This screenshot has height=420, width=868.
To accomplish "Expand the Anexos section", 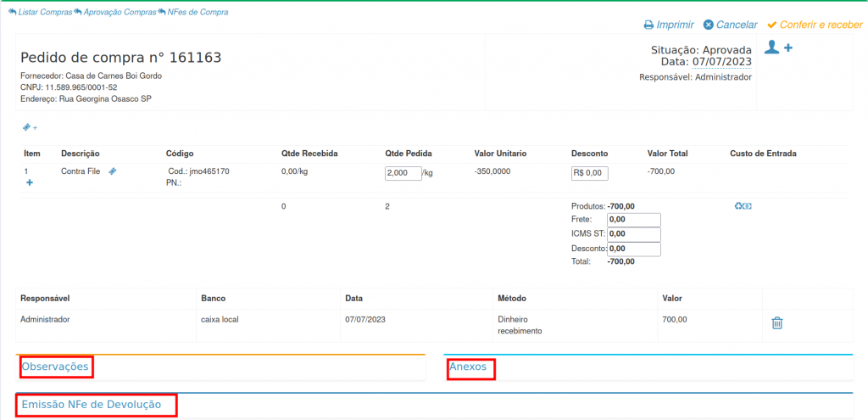I will [x=469, y=367].
